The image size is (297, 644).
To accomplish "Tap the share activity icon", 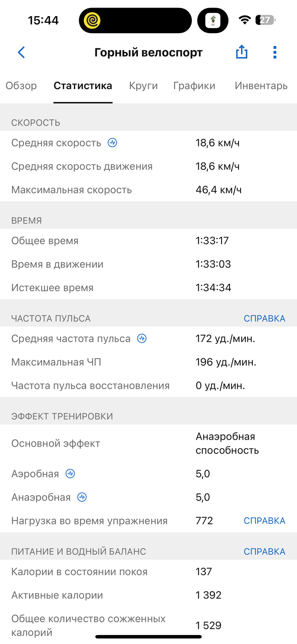I will (241, 53).
